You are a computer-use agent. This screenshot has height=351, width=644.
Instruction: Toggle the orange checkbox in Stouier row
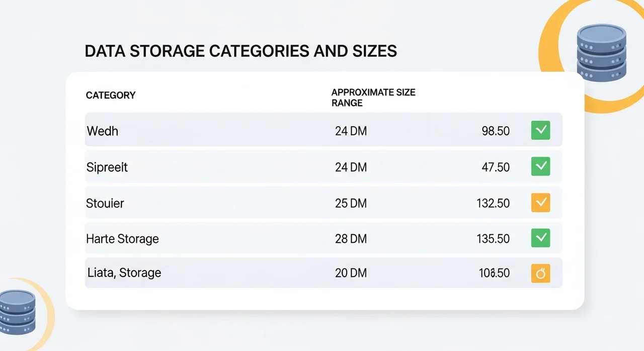click(540, 203)
